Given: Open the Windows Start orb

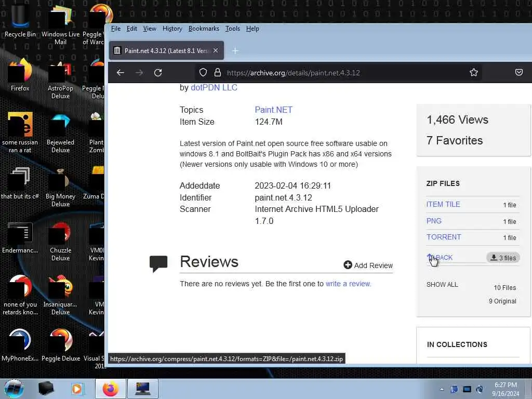Looking at the screenshot, I should [x=14, y=389].
